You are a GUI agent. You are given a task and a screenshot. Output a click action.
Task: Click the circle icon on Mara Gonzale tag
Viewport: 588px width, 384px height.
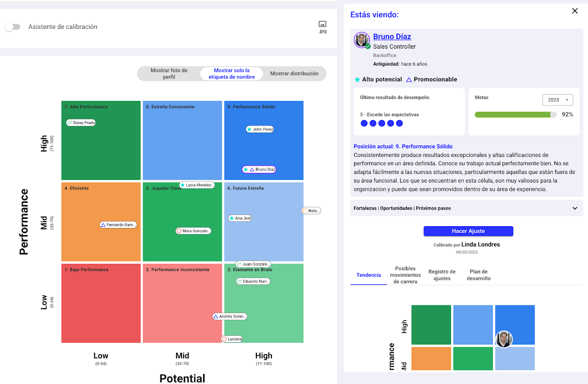[179, 231]
